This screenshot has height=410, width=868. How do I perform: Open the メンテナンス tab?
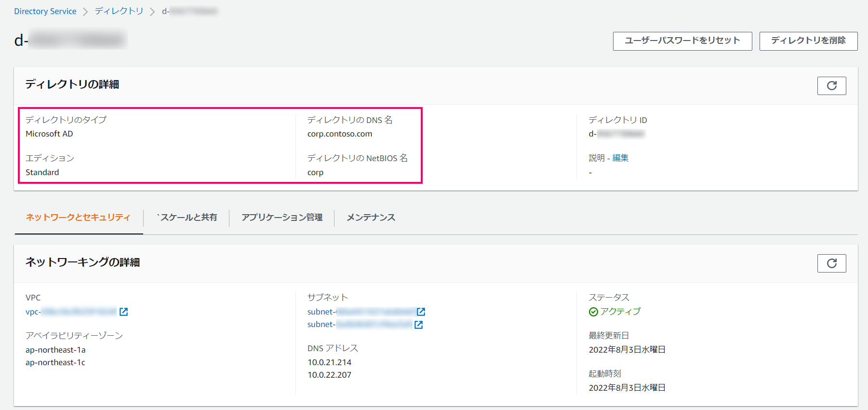[371, 218]
